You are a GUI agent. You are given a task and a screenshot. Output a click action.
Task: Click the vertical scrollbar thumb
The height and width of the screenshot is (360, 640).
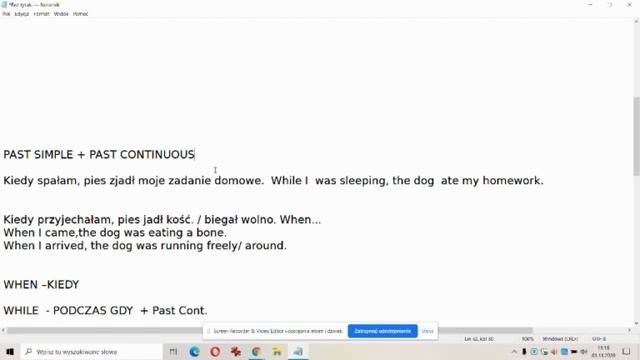tap(636, 137)
